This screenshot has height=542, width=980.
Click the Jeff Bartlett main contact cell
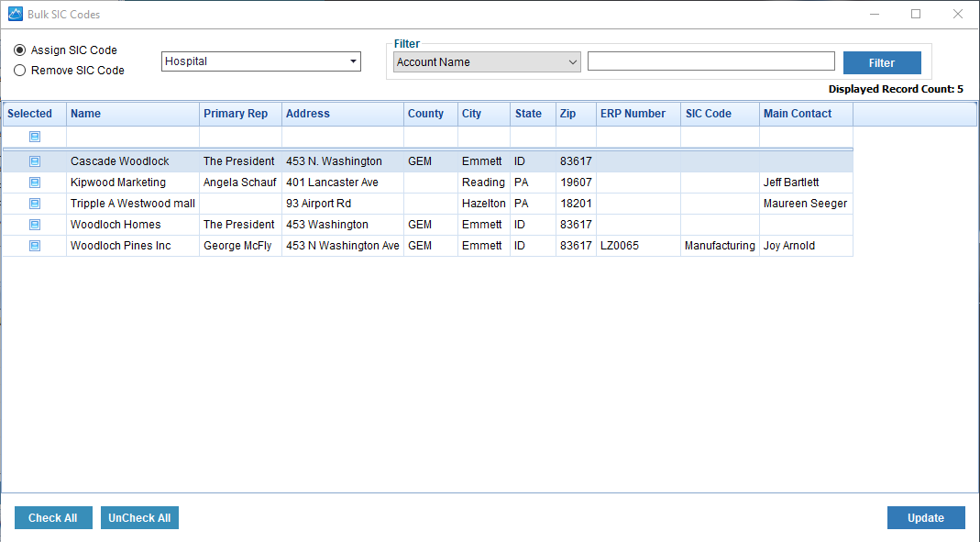806,183
